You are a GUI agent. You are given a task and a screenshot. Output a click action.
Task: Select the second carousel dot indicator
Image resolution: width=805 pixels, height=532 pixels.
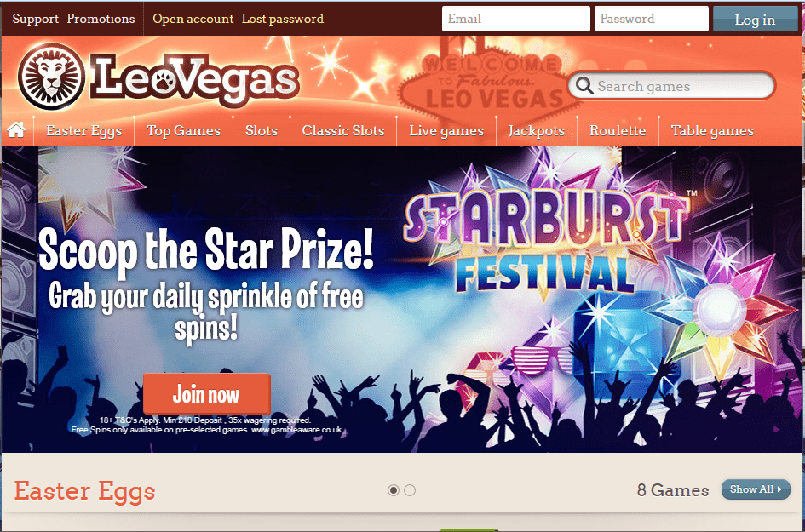click(x=410, y=490)
